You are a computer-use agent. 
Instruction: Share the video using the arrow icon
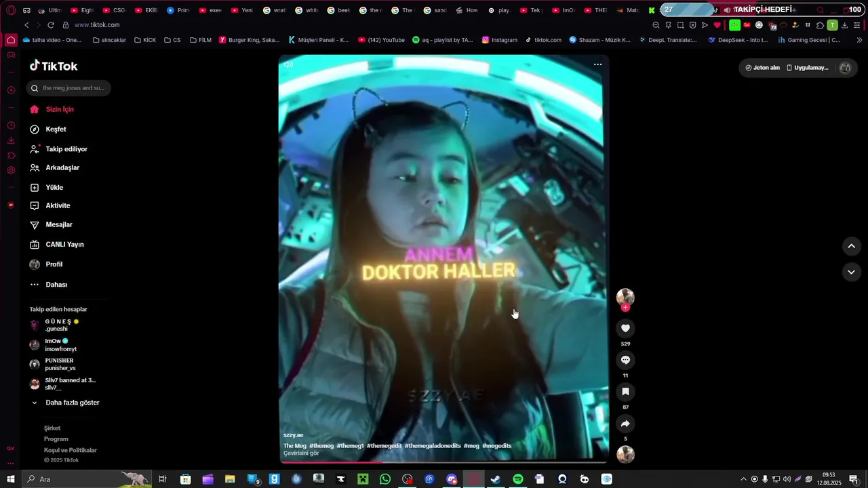click(x=625, y=424)
